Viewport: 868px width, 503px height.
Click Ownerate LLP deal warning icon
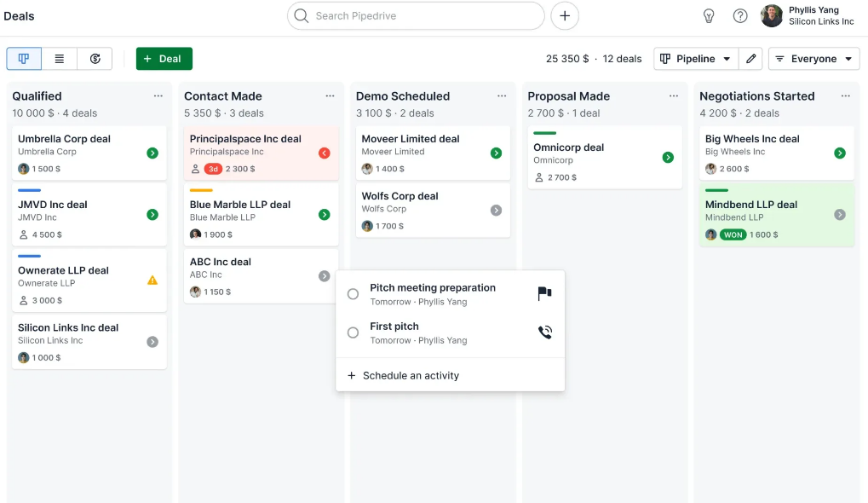pyautogui.click(x=152, y=280)
